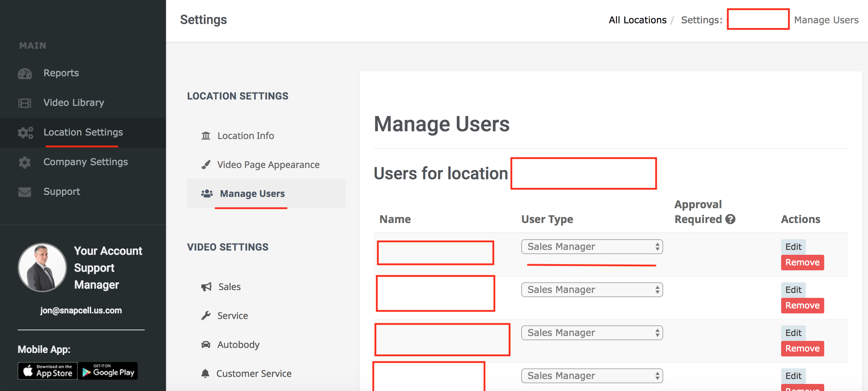Remove the first user in the list
This screenshot has width=868, height=391.
[x=802, y=263]
